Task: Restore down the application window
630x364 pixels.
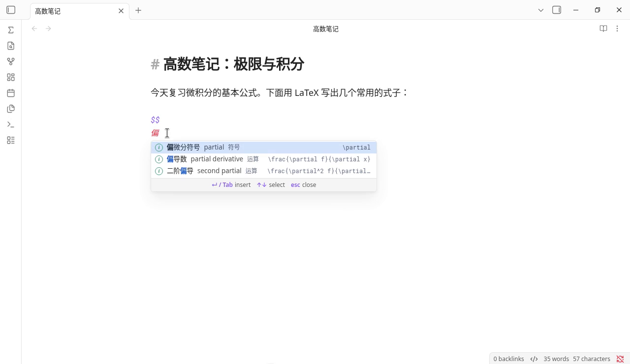Action: pyautogui.click(x=598, y=10)
